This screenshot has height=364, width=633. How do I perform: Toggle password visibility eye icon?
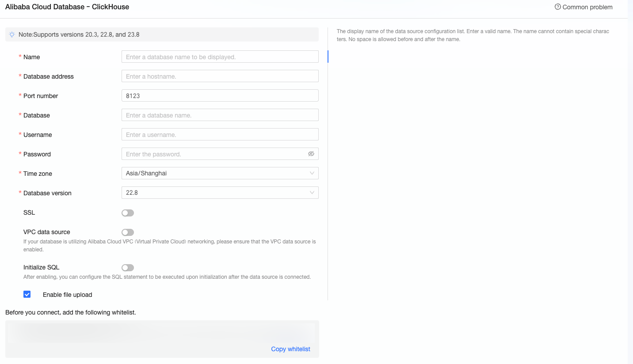311,154
